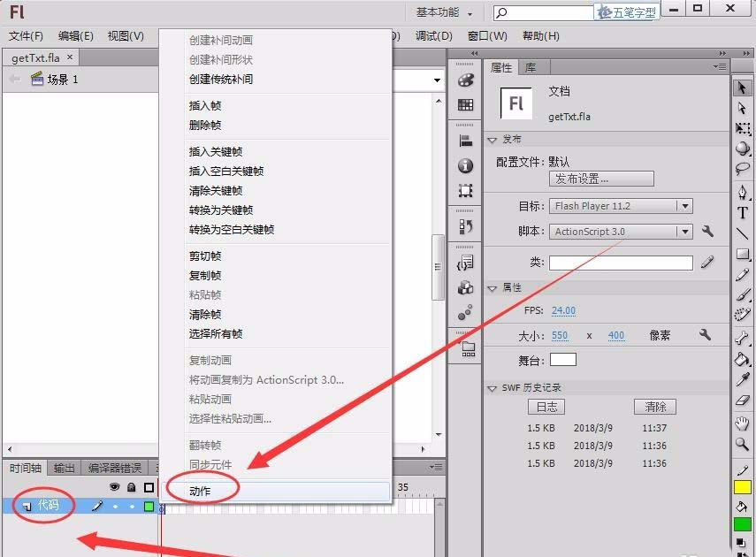
Task: Click the 舞台 stage color swatch
Action: (x=562, y=359)
